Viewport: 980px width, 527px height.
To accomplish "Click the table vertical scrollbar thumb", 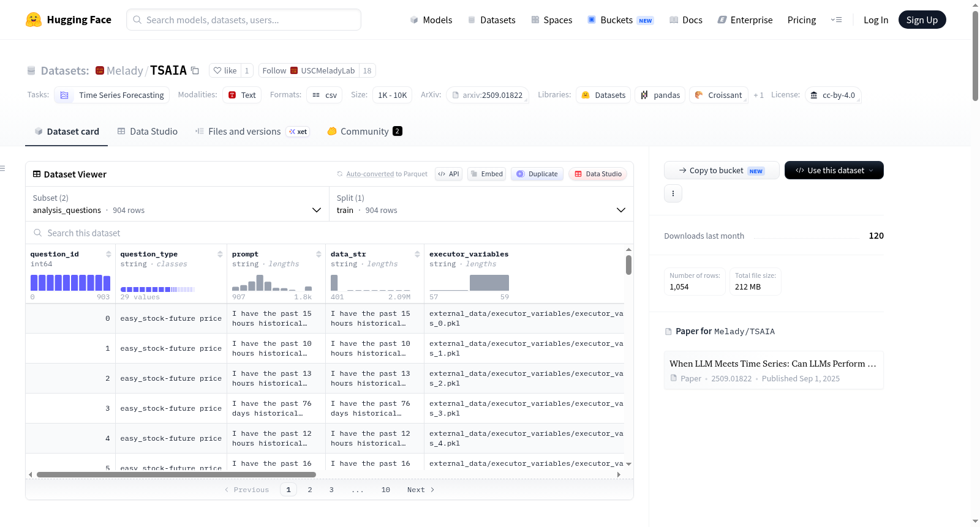I will (628, 265).
